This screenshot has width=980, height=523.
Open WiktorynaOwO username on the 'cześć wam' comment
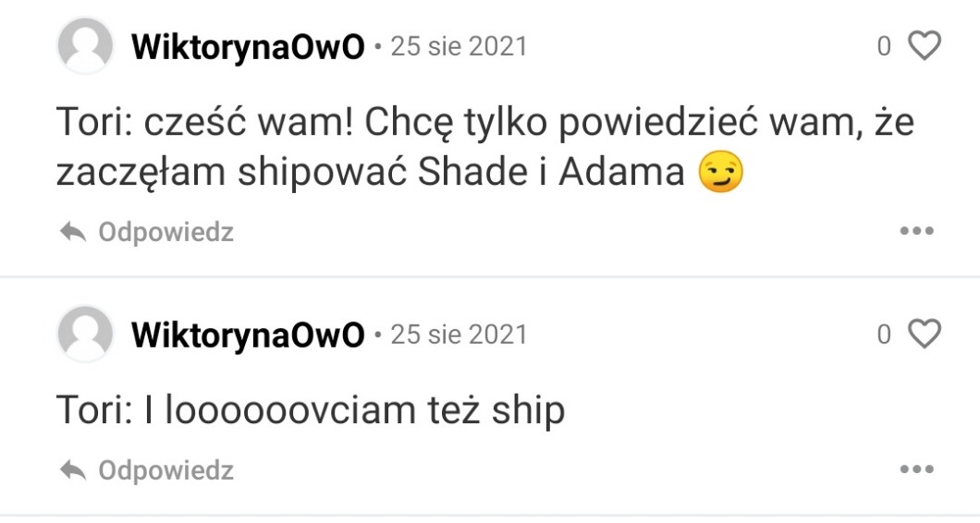pyautogui.click(x=248, y=47)
